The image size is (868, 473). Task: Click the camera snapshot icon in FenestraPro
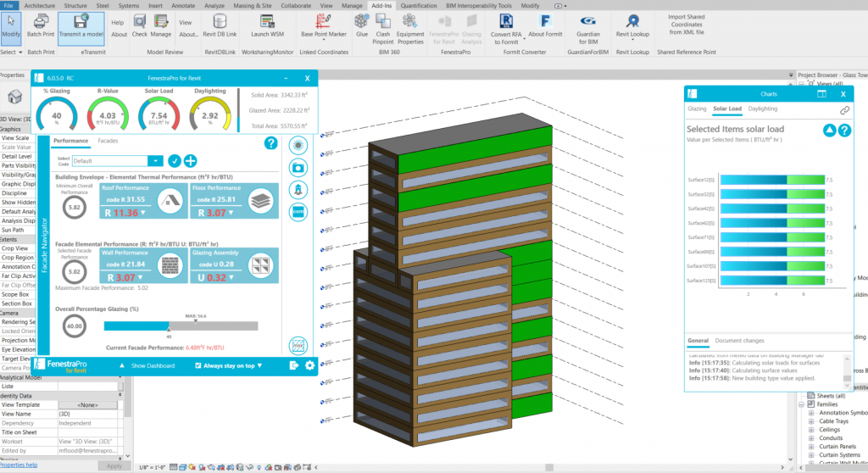point(298,167)
